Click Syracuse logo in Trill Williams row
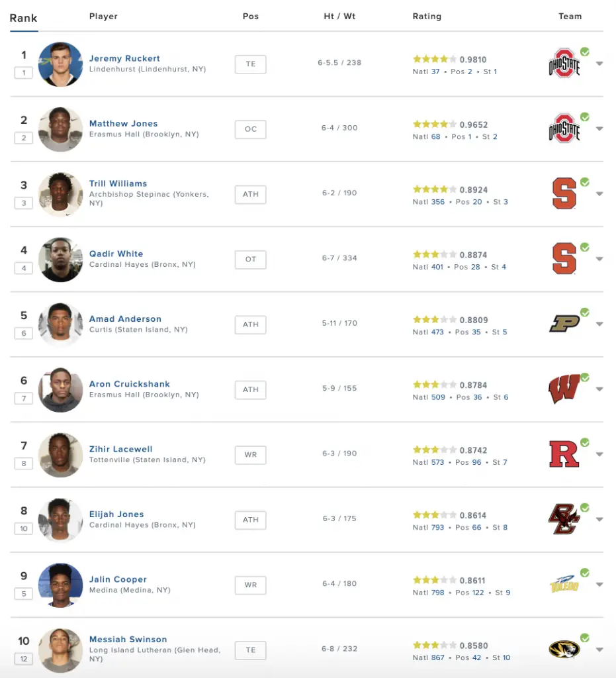This screenshot has height=678, width=616. click(x=564, y=194)
